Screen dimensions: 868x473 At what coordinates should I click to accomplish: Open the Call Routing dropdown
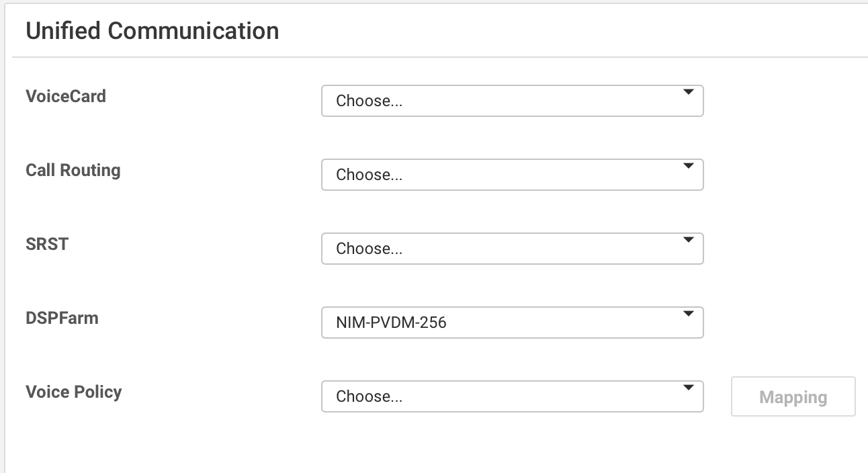tap(513, 175)
